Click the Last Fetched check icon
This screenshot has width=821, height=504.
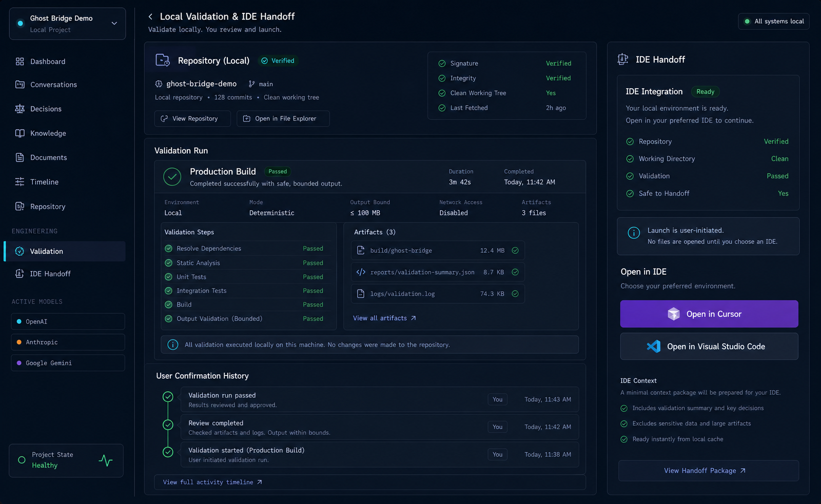click(x=442, y=108)
